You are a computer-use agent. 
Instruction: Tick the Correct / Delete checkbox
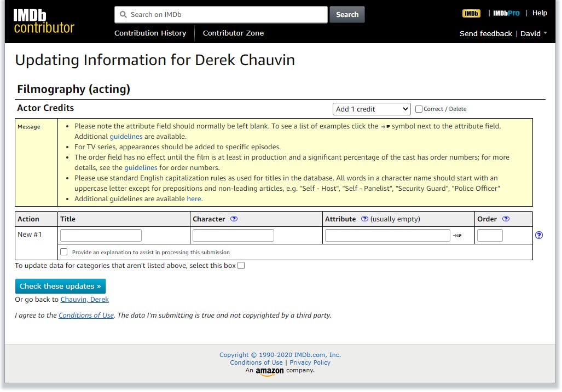click(x=419, y=109)
